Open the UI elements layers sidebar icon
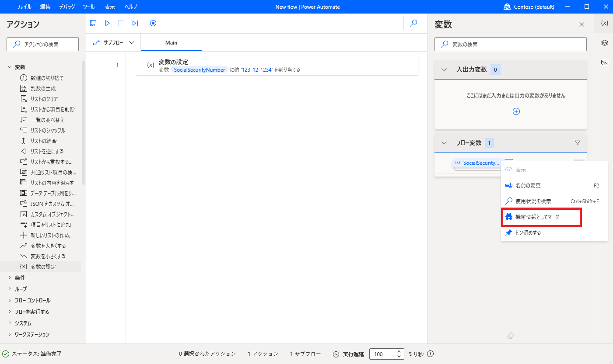613x364 pixels. coord(604,43)
